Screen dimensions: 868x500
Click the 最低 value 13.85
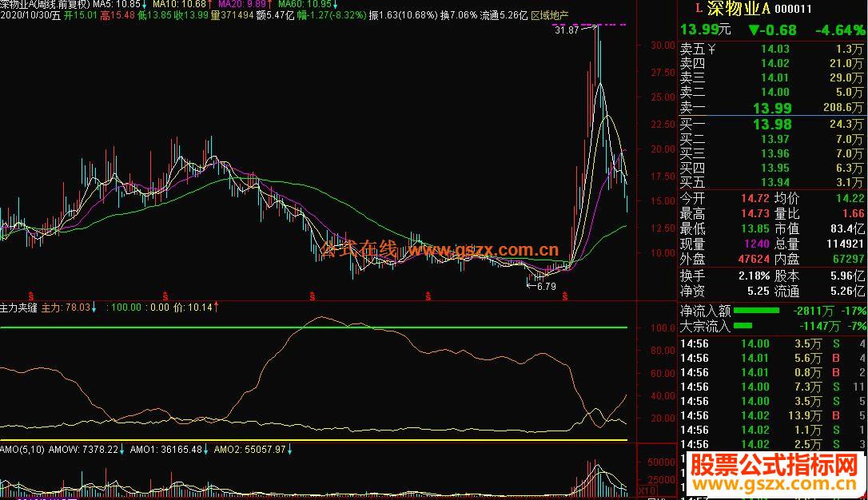(755, 228)
